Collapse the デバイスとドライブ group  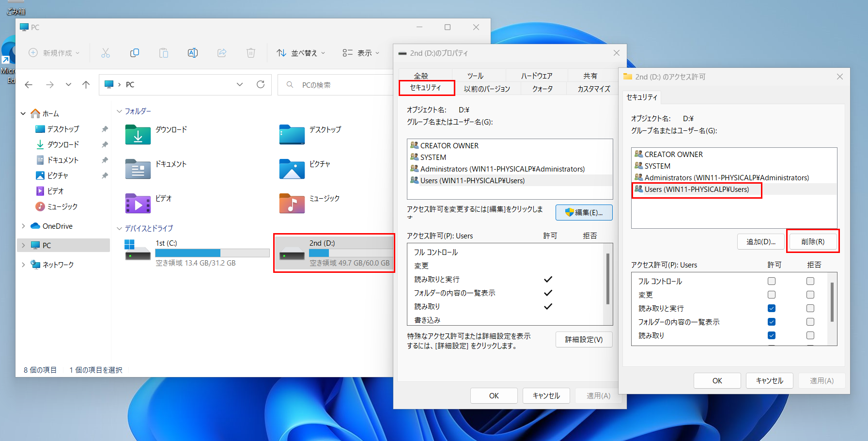120,228
